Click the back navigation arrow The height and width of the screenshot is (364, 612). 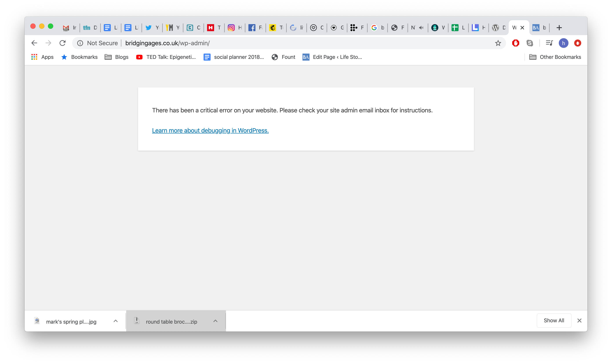click(34, 43)
